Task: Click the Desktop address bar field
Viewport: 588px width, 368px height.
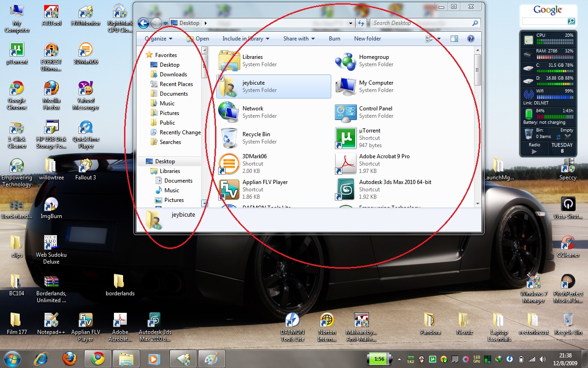Action: pos(262,23)
